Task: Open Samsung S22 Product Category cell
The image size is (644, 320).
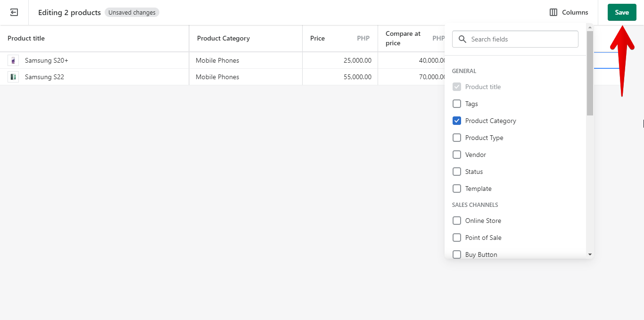Action: pos(246,77)
